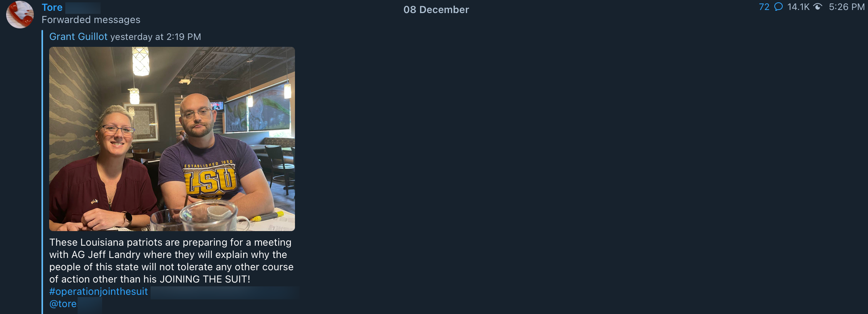Screen dimensions: 868x314
Task: Click the blurred link after the hashtag
Action: (225, 293)
